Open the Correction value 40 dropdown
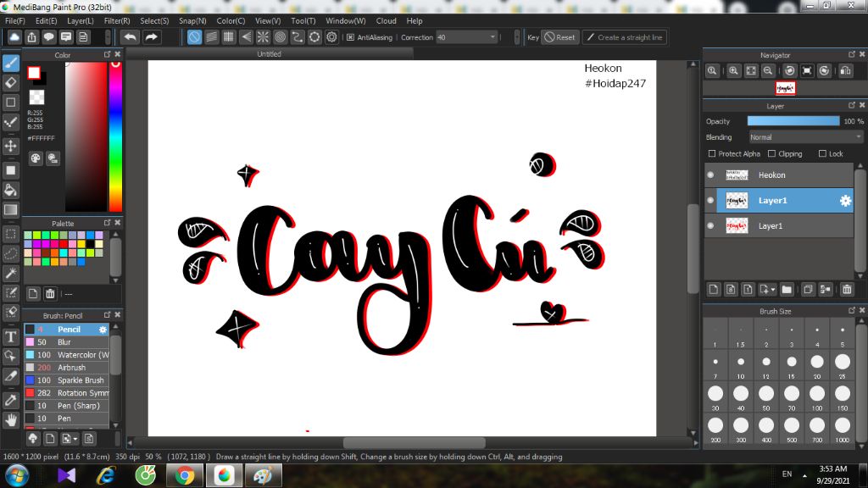This screenshot has height=488, width=868. pos(467,37)
